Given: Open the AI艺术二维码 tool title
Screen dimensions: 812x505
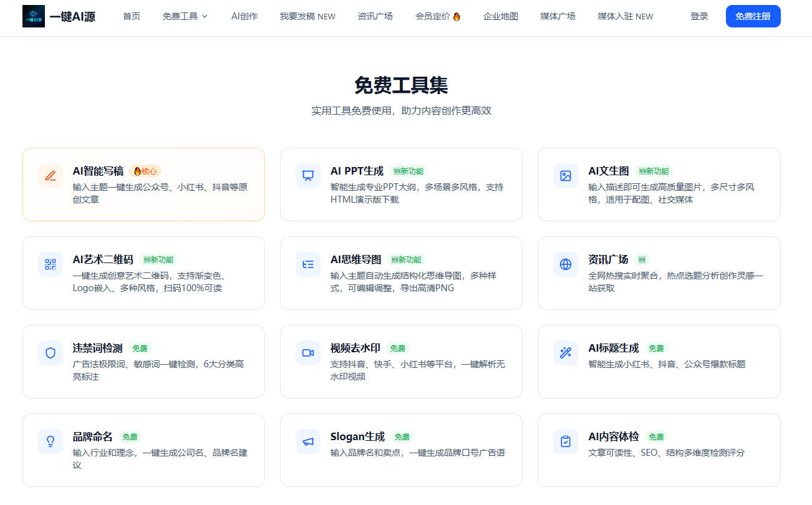Looking at the screenshot, I should pyautogui.click(x=103, y=259).
